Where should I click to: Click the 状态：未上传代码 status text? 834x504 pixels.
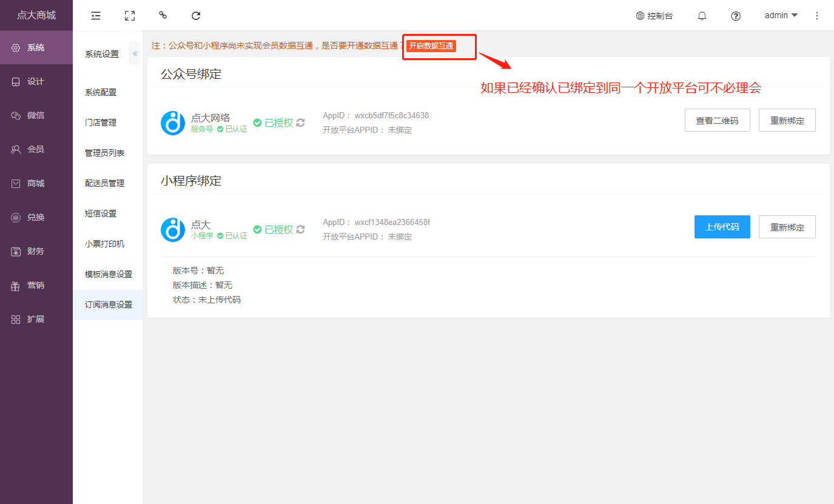207,300
